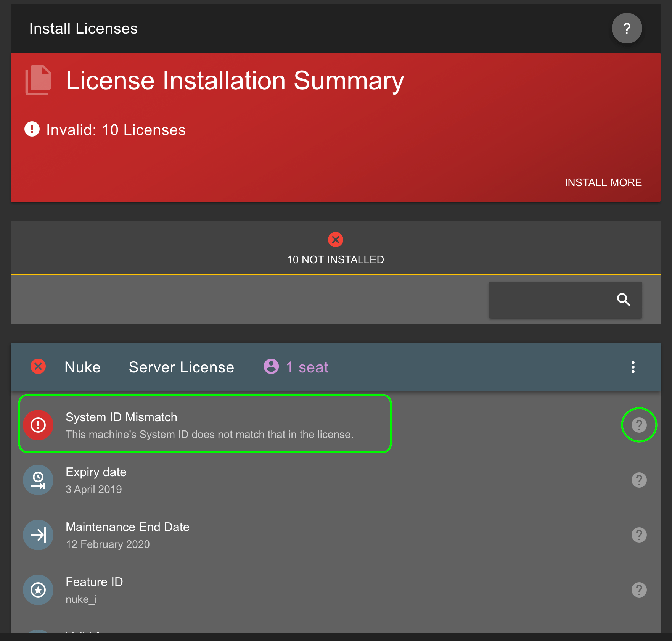672x641 pixels.
Task: Click the System ID Mismatch error icon
Action: click(38, 425)
